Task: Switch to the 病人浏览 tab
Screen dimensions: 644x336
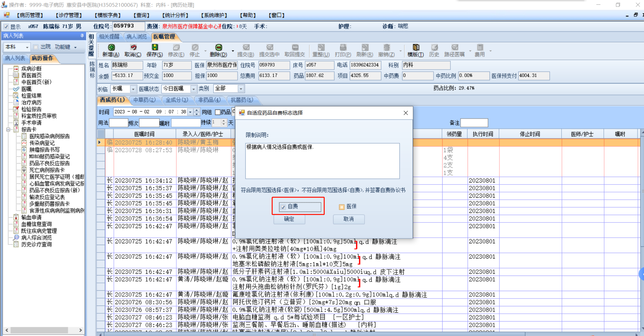Action: click(x=137, y=37)
